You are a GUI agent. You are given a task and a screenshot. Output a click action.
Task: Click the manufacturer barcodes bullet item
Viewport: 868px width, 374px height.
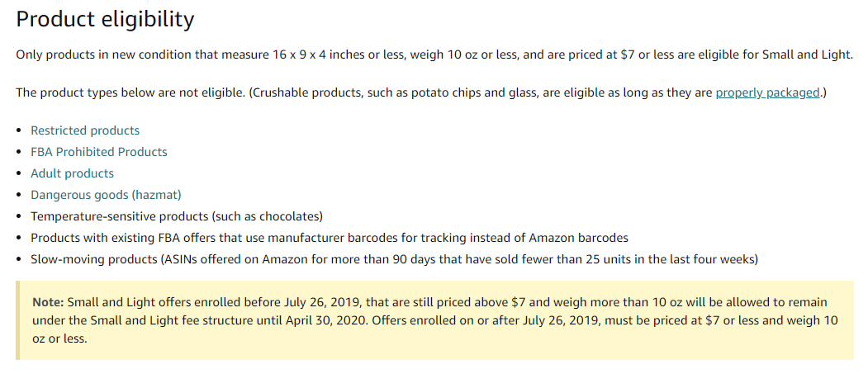click(329, 238)
